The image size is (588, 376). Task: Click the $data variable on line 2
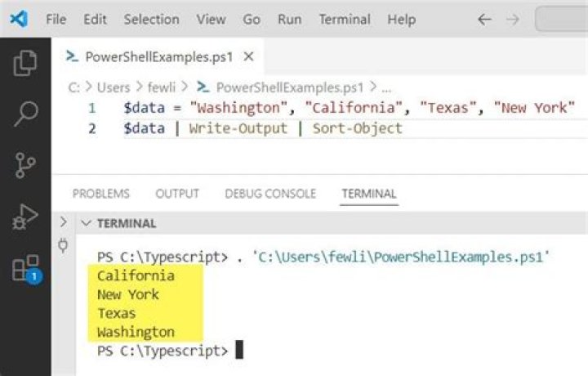145,128
